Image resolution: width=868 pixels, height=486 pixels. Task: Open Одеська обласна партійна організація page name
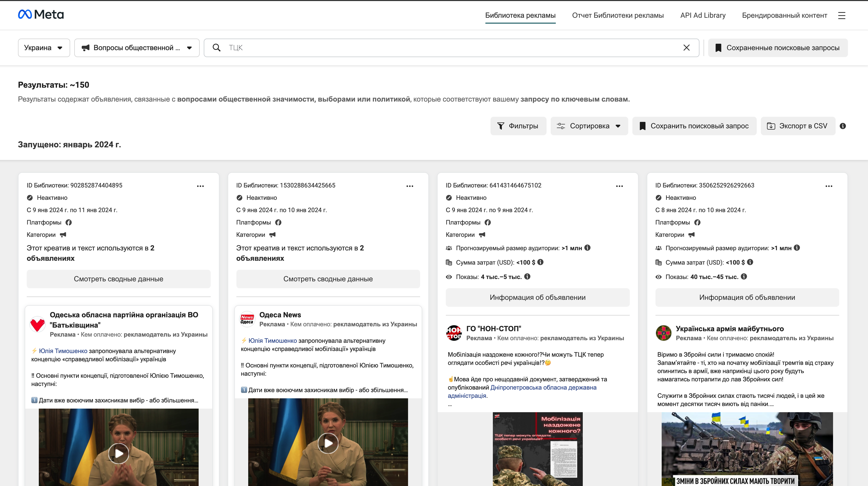coord(124,320)
